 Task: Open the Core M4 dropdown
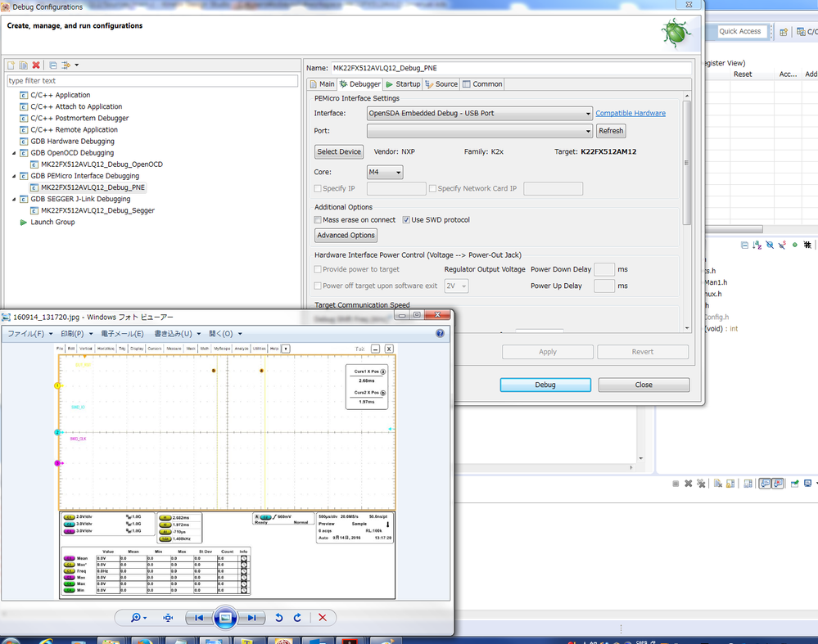(385, 172)
